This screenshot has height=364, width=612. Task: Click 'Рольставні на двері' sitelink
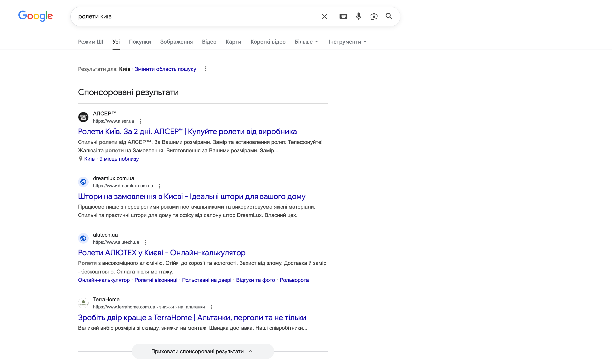206,280
